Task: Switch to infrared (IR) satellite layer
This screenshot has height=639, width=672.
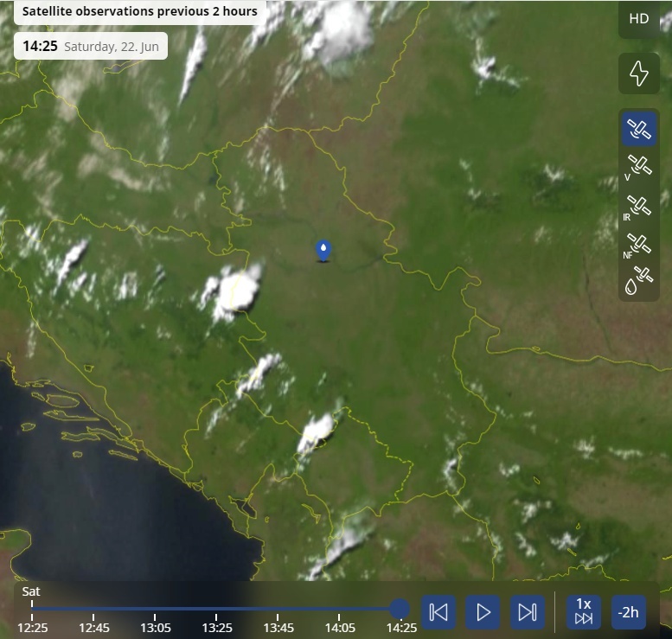Action: click(638, 207)
